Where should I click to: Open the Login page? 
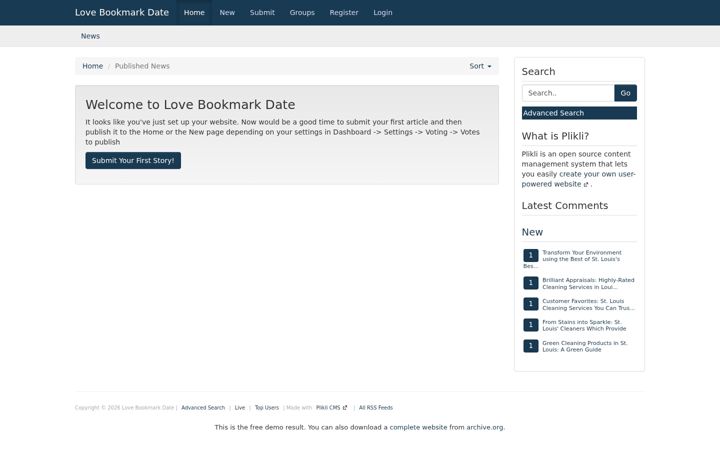coord(382,12)
